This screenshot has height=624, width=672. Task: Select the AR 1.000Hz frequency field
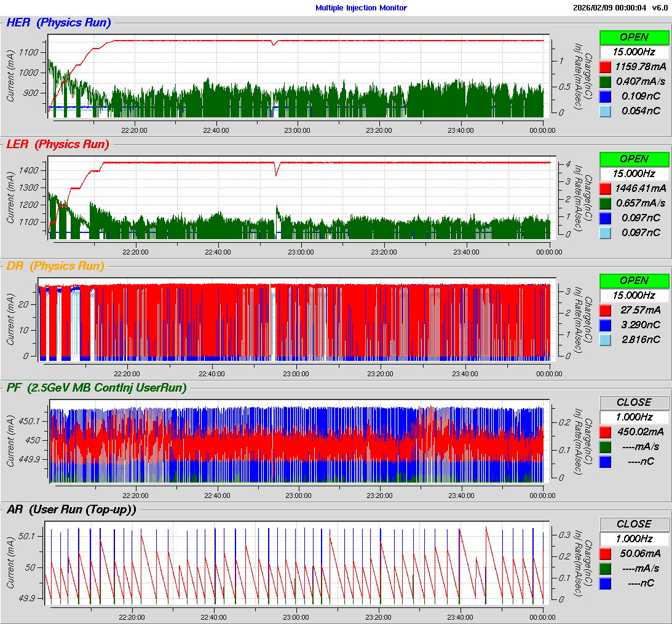634,539
